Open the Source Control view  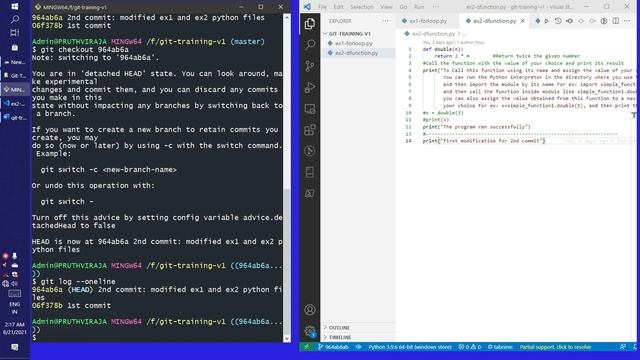310,66
